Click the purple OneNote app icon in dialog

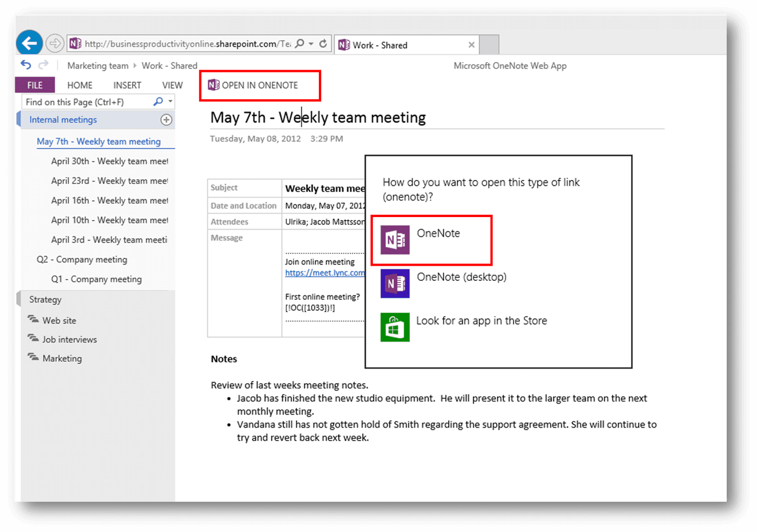click(395, 240)
